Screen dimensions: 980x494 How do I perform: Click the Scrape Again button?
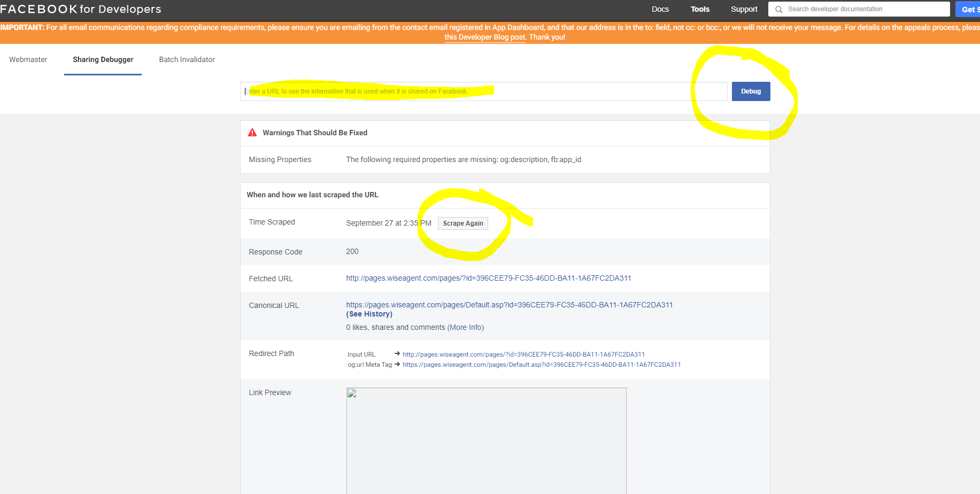click(x=463, y=223)
